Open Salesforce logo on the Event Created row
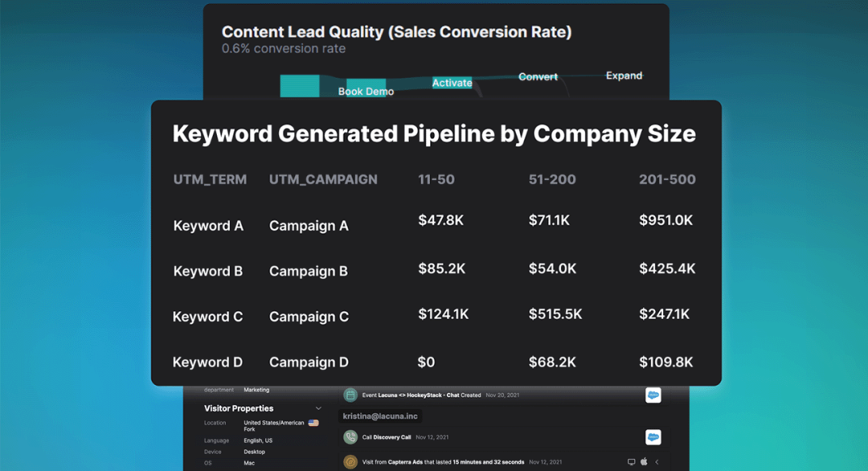 tap(653, 395)
